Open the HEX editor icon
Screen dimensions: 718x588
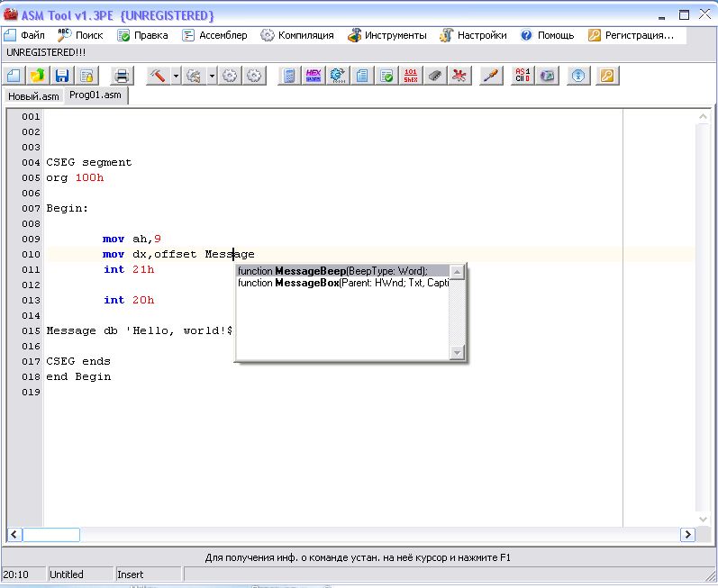coord(314,76)
